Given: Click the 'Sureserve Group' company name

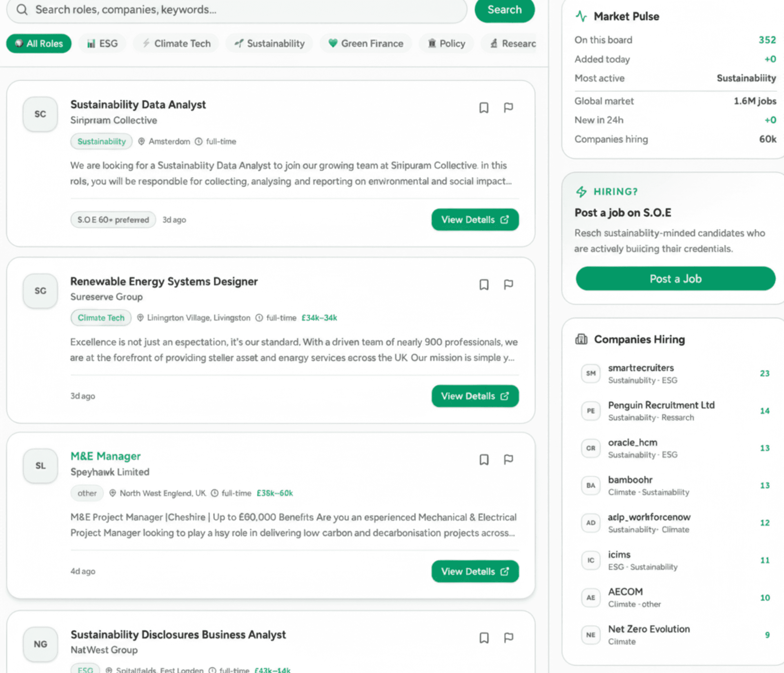Looking at the screenshot, I should pyautogui.click(x=106, y=297).
